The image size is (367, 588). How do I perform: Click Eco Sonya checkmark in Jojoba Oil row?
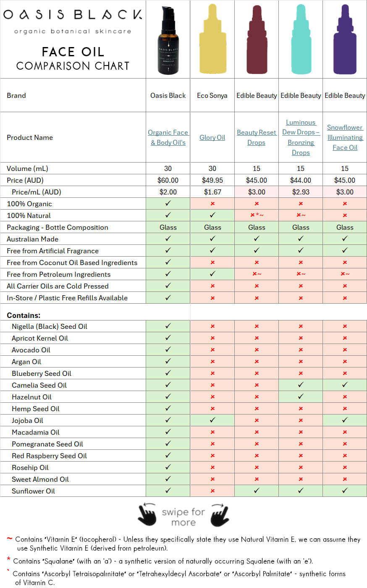click(x=212, y=420)
